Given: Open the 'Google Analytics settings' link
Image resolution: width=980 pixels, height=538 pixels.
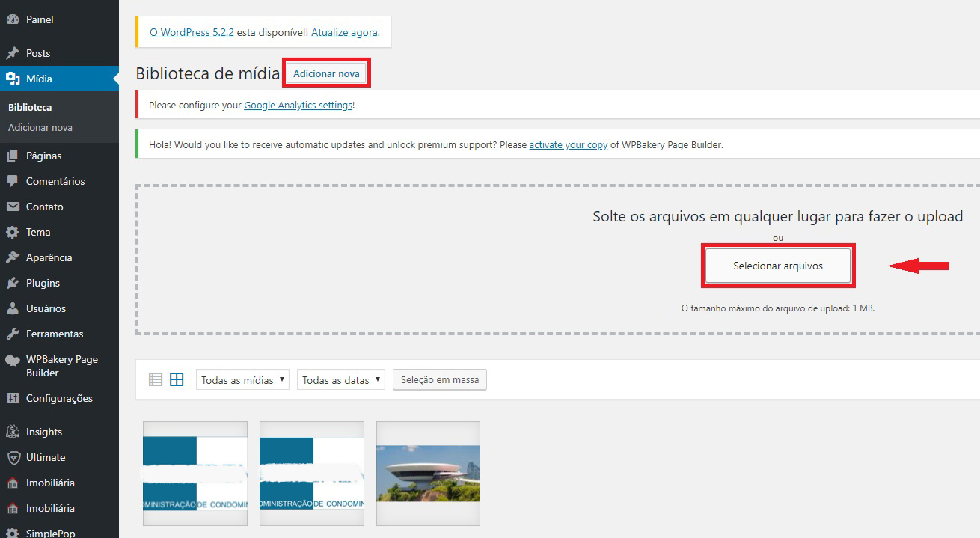Looking at the screenshot, I should click(298, 105).
